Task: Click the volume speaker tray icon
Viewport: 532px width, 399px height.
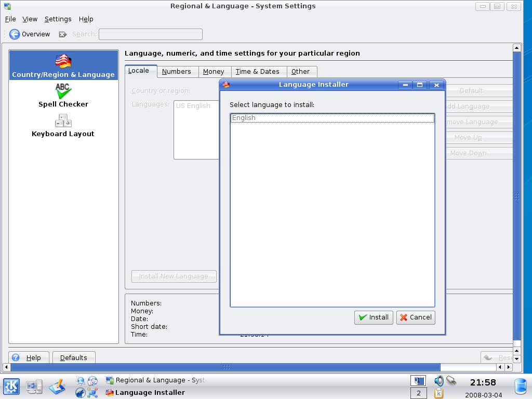Action: pyautogui.click(x=439, y=381)
